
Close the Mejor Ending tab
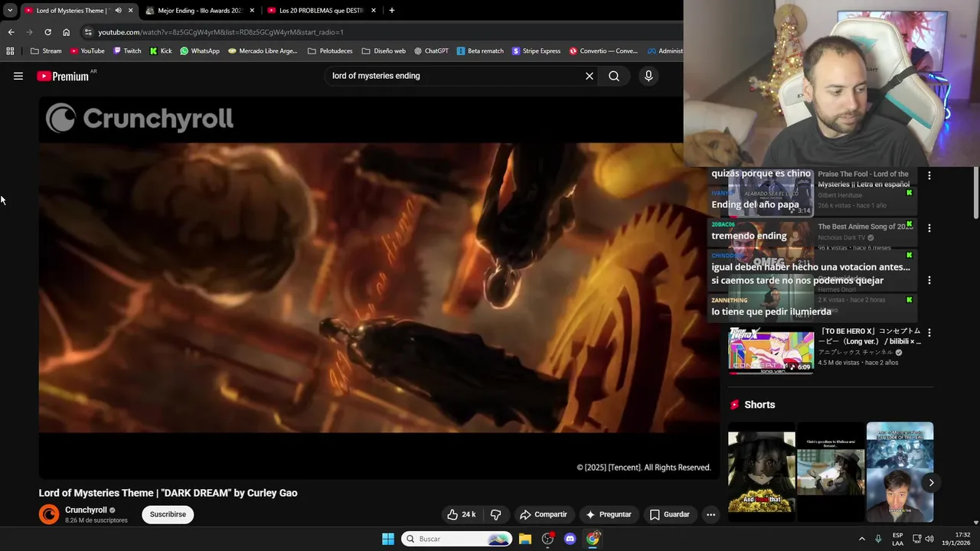252,11
